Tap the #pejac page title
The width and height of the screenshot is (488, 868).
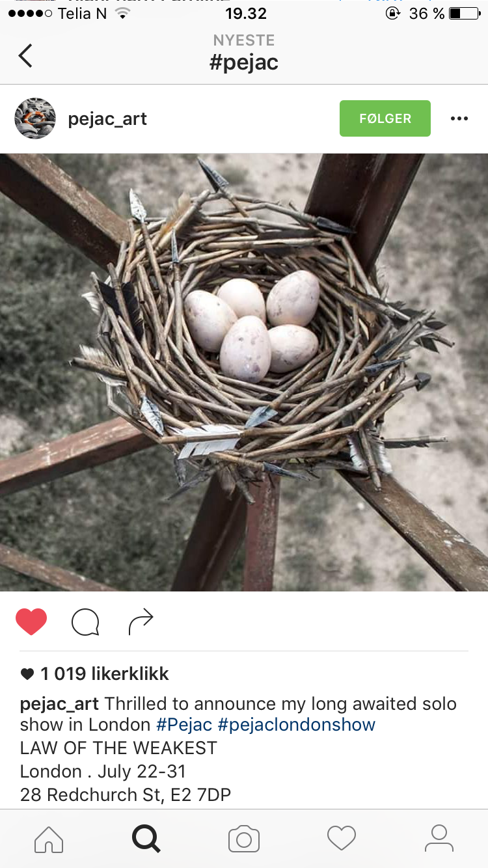(x=244, y=62)
